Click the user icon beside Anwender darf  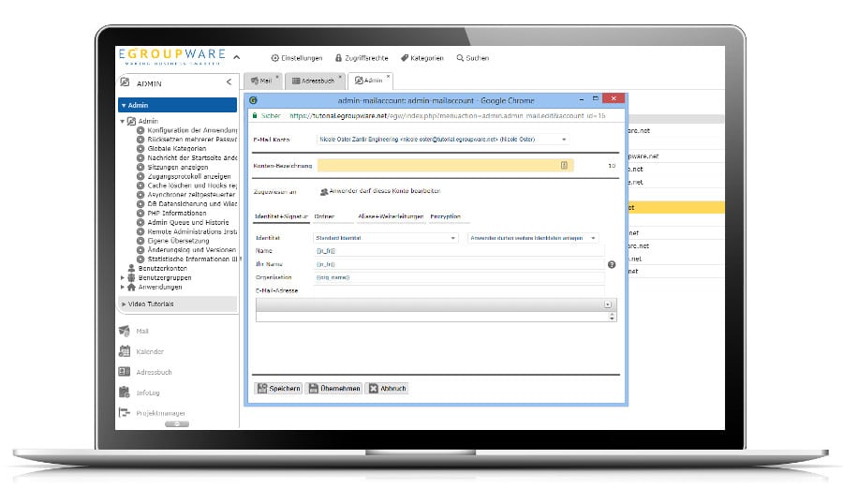click(324, 191)
